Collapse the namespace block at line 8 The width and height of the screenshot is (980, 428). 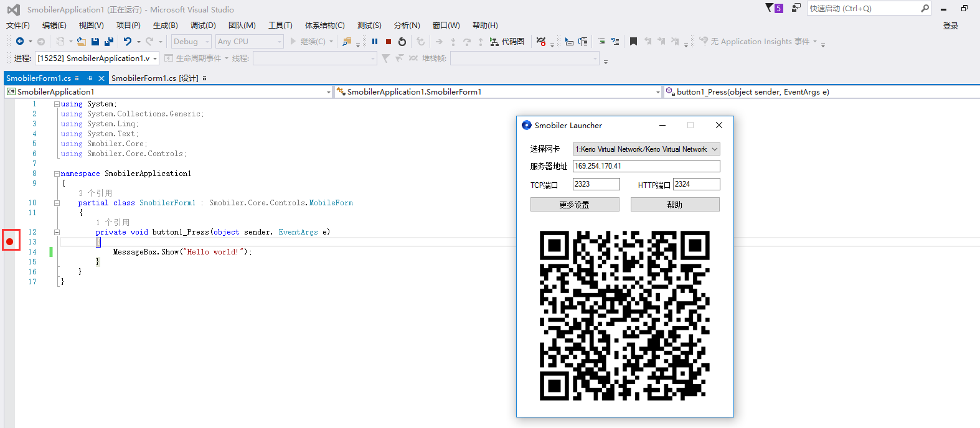tap(57, 174)
